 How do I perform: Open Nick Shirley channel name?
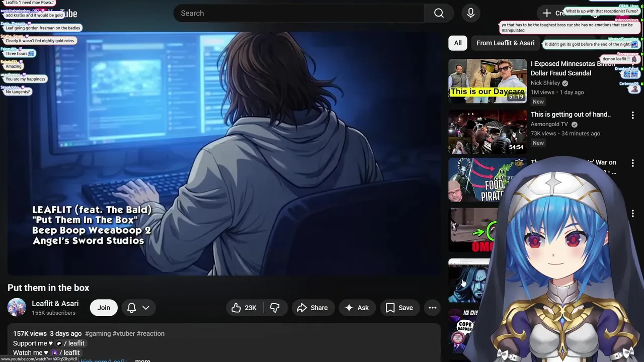coord(545,83)
